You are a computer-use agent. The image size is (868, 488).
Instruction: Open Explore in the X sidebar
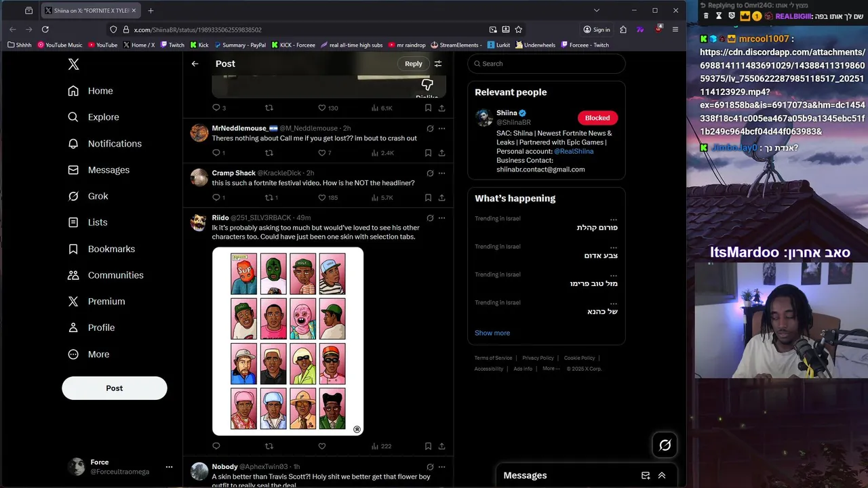pyautogui.click(x=94, y=117)
